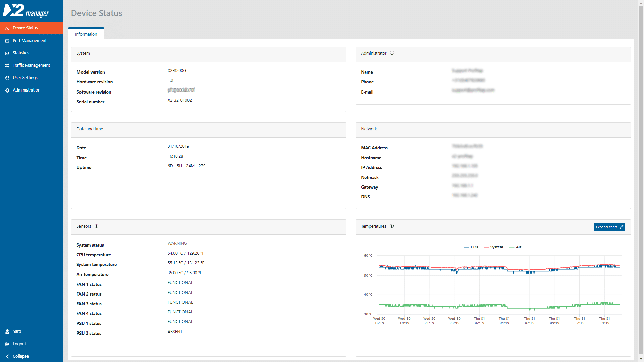Switch to the Information tab

(x=86, y=34)
